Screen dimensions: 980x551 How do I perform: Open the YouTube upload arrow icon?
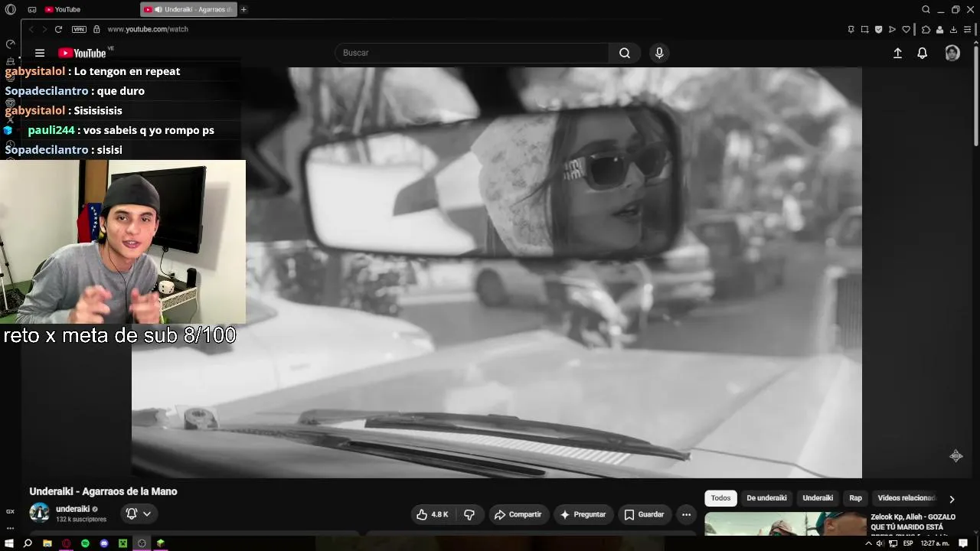(897, 53)
